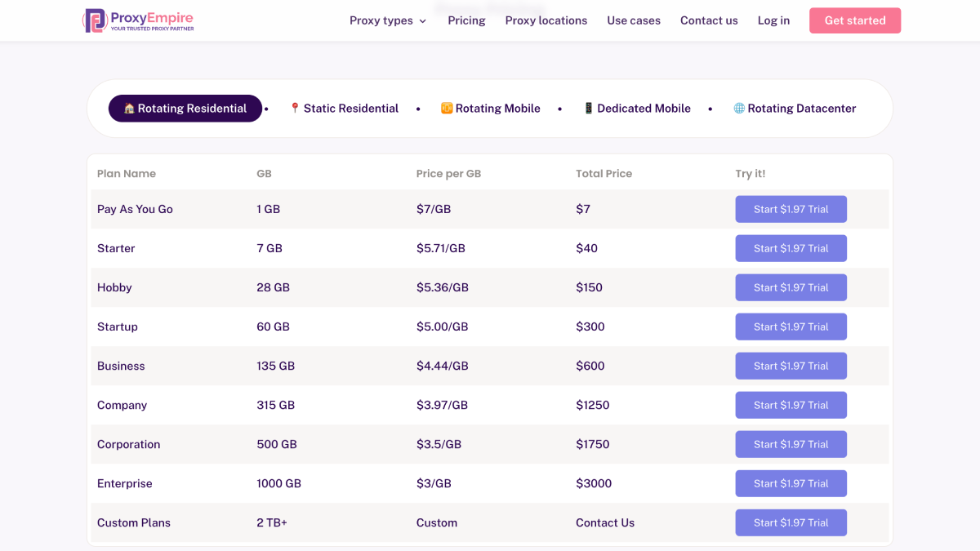Click the $3.5/GB price cell
The width and height of the screenshot is (980, 551).
click(x=439, y=444)
